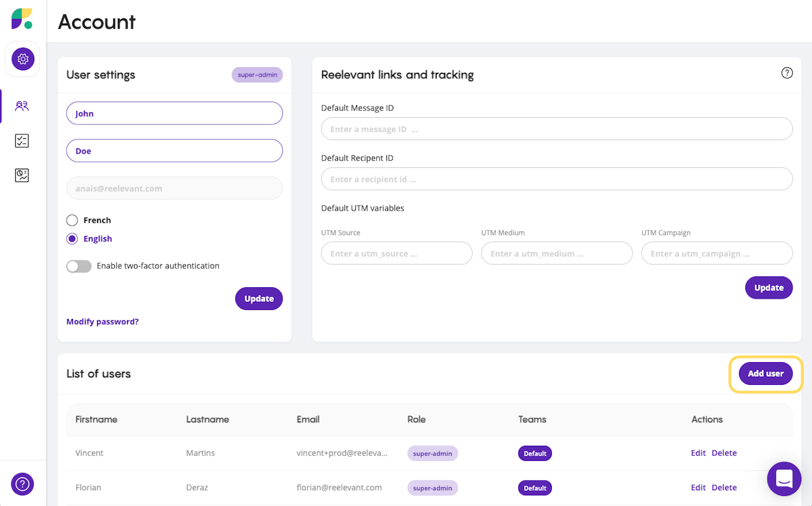Click Update in User settings
This screenshot has width=812, height=506.
coord(259,299)
